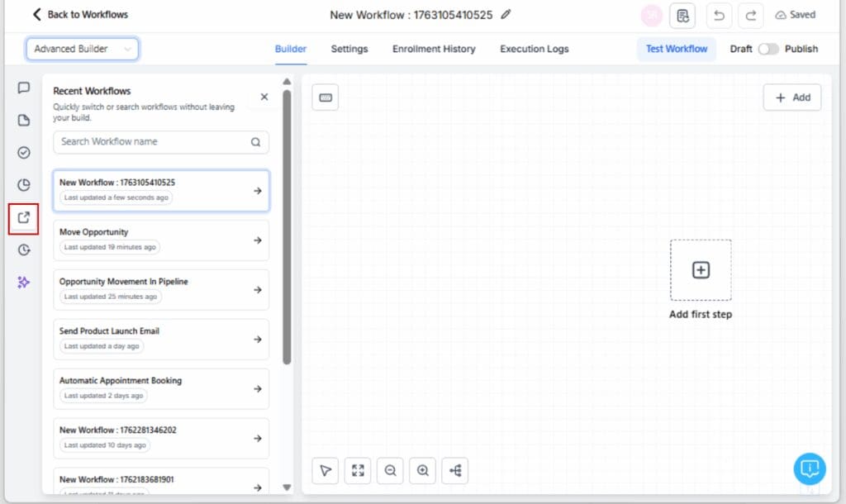Zoom out on the workflow canvas
846x504 pixels.
(390, 470)
